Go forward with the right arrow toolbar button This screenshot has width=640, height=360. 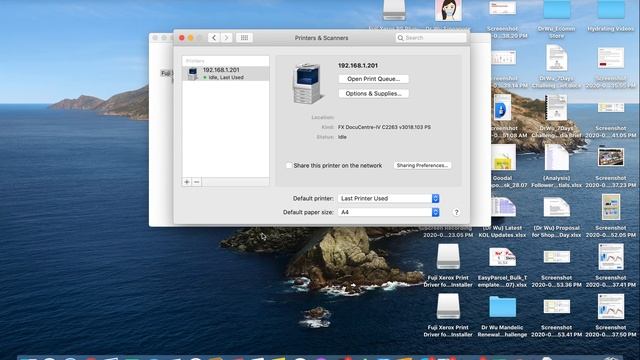227,38
